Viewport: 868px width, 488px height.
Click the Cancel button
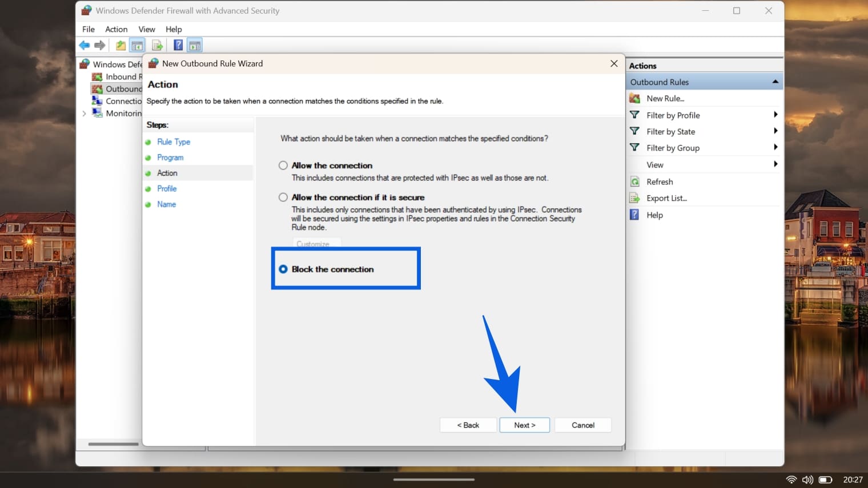pos(583,425)
